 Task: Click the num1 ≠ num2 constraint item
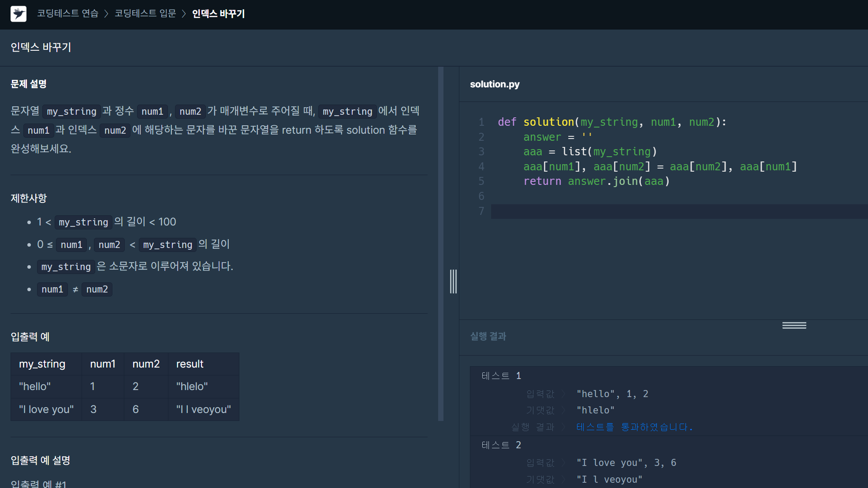coord(75,289)
